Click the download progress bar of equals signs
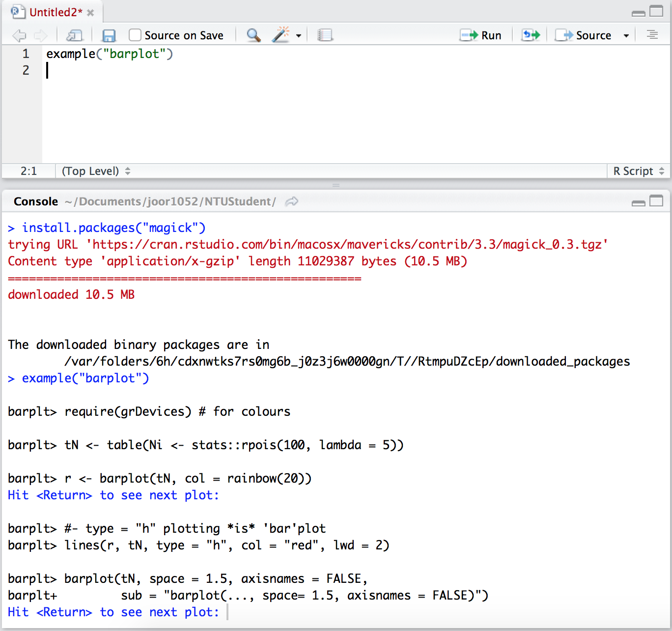Image resolution: width=672 pixels, height=631 pixels. click(x=185, y=279)
